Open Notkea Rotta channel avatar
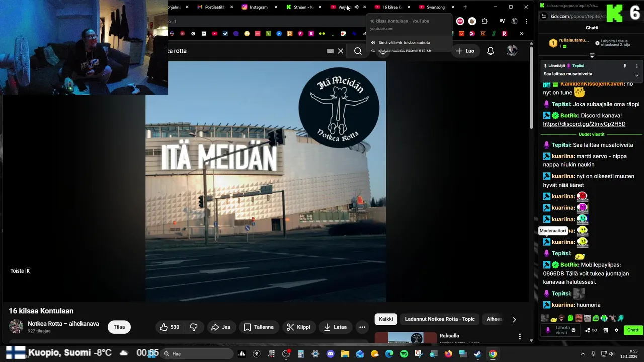 pos(16,327)
